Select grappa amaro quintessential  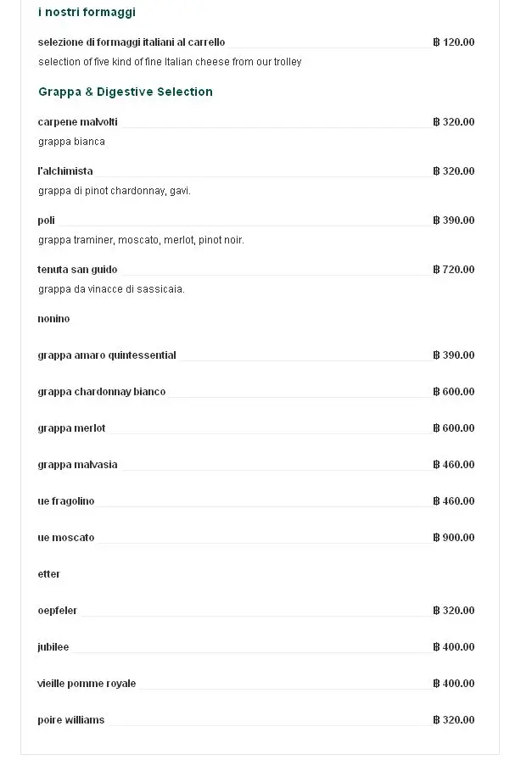click(107, 355)
